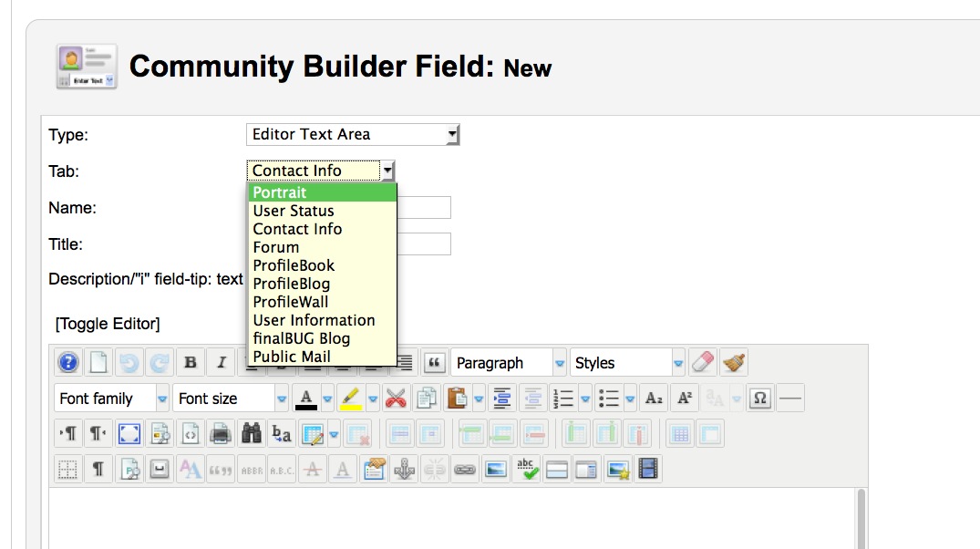980x549 pixels.
Task: Toggle Italic formatting
Action: click(221, 363)
